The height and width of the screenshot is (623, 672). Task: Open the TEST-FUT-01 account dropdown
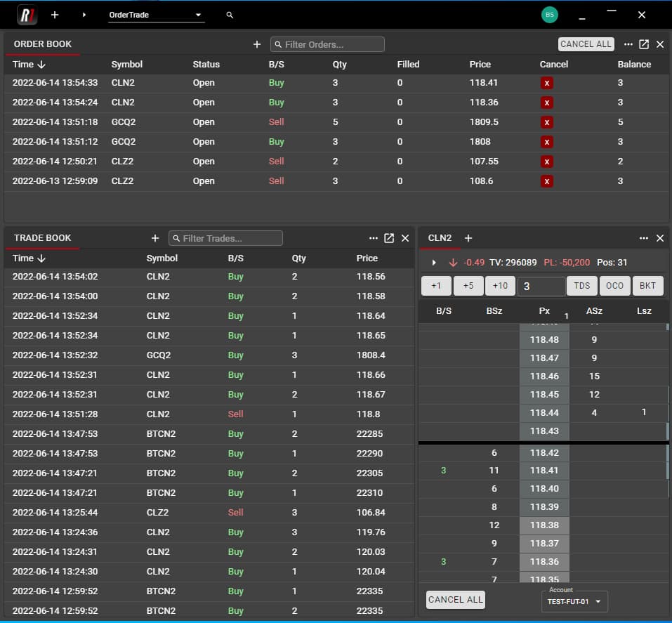click(x=574, y=601)
